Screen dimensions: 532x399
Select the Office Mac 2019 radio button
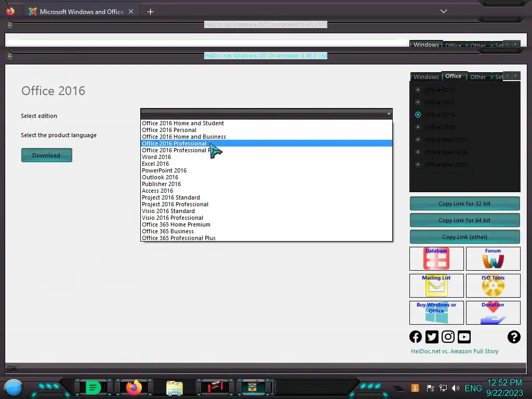(418, 164)
